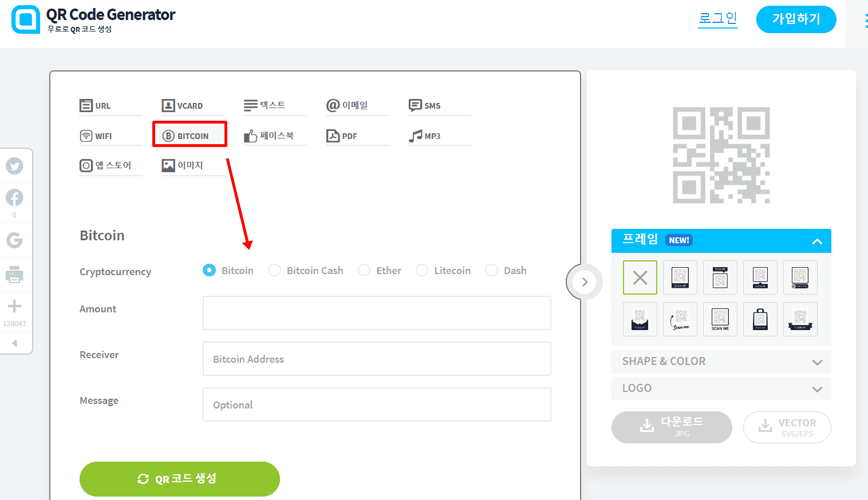This screenshot has width=868, height=500.
Task: Open the WIFI QR type
Action: coord(111,136)
